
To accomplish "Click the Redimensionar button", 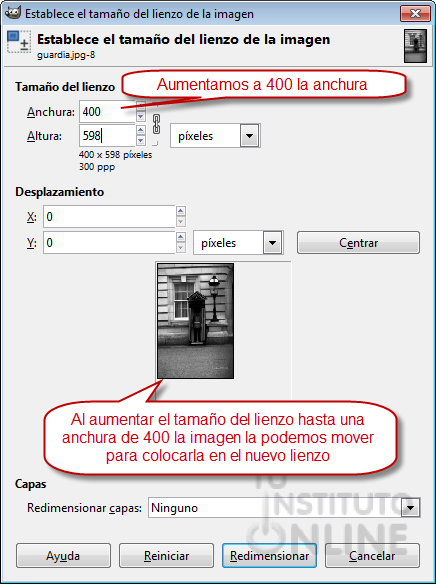I will tap(269, 556).
